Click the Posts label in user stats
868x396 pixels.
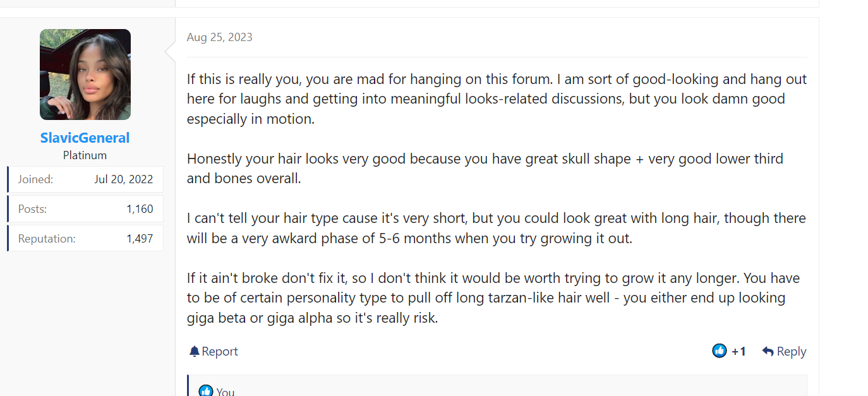32,209
